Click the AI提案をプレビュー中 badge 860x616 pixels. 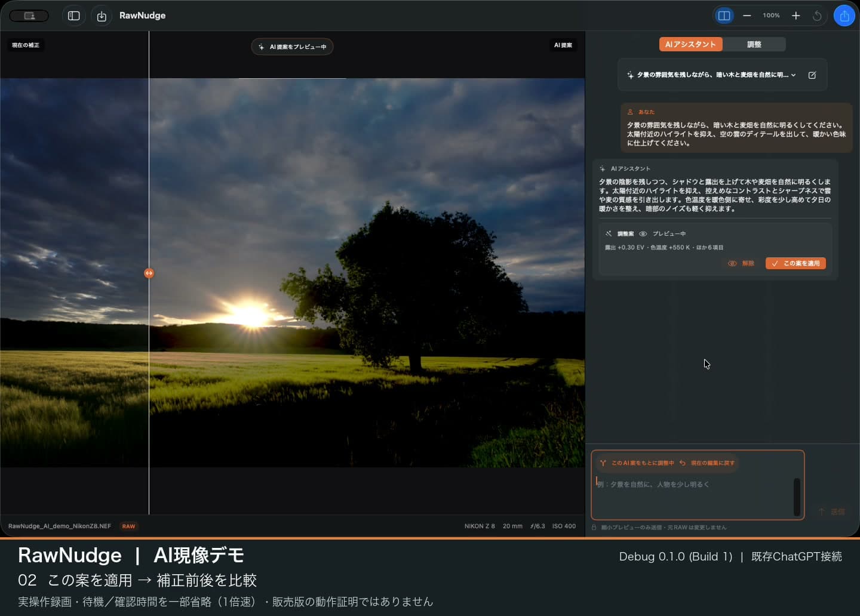pyautogui.click(x=292, y=47)
